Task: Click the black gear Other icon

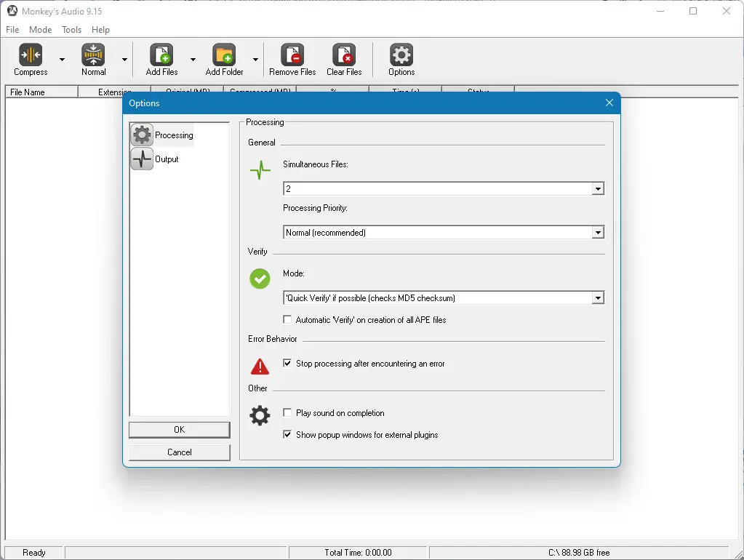Action: click(260, 416)
